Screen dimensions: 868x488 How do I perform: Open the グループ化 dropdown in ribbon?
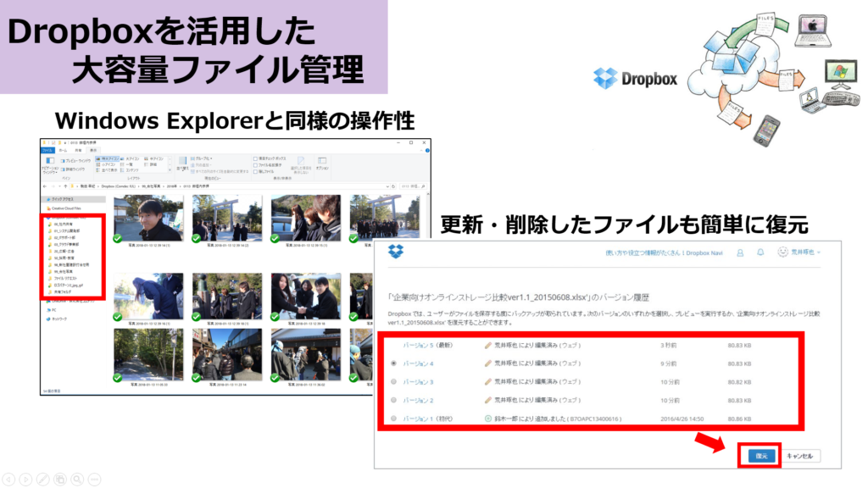[x=202, y=158]
